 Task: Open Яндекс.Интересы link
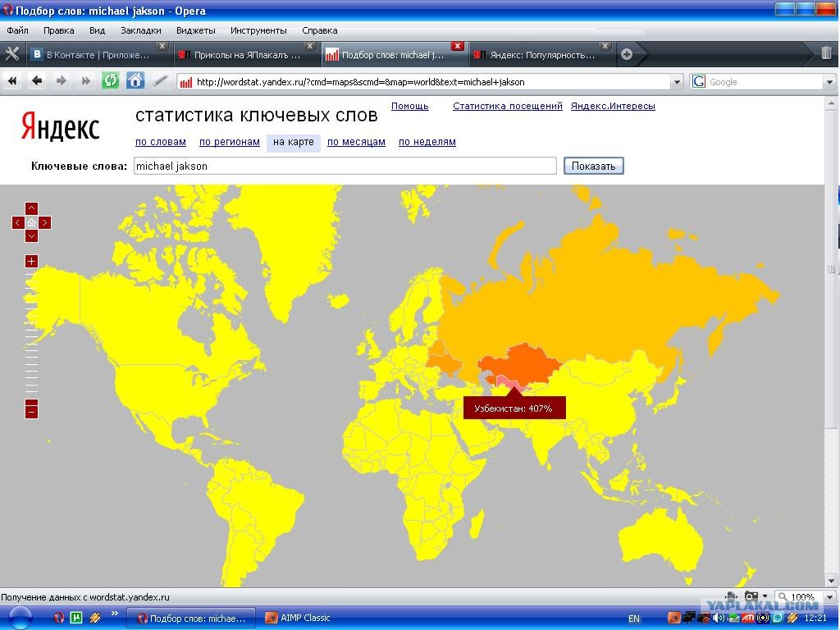[613, 106]
